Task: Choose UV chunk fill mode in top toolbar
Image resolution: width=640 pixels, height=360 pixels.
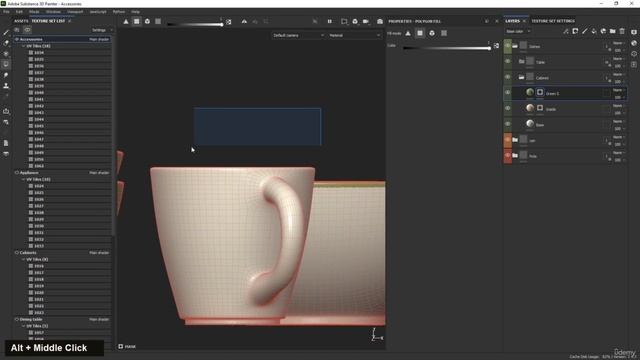Action: tap(158, 21)
